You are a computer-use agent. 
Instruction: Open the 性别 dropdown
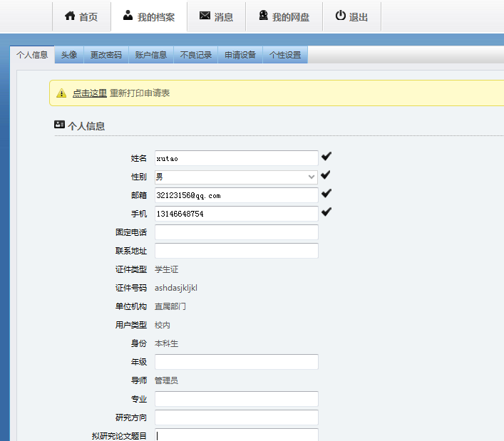point(236,177)
